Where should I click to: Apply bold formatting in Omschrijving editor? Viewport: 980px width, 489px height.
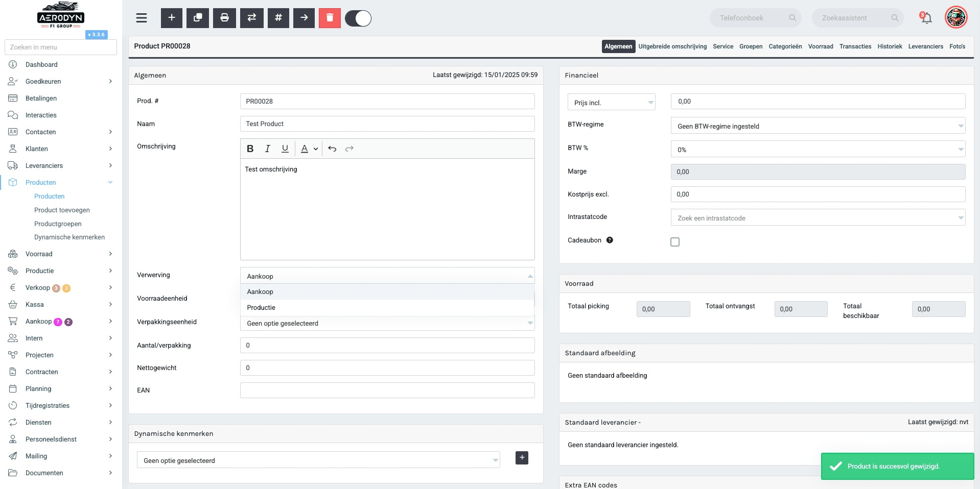250,149
